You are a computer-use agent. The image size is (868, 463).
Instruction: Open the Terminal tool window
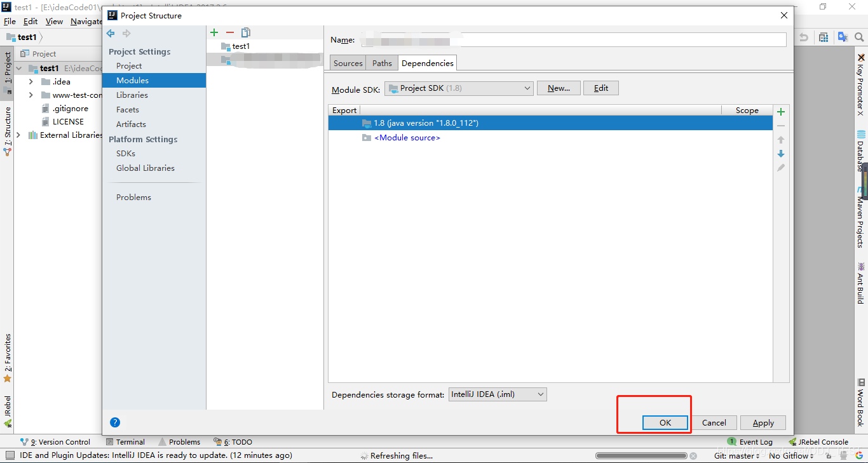[x=125, y=442]
